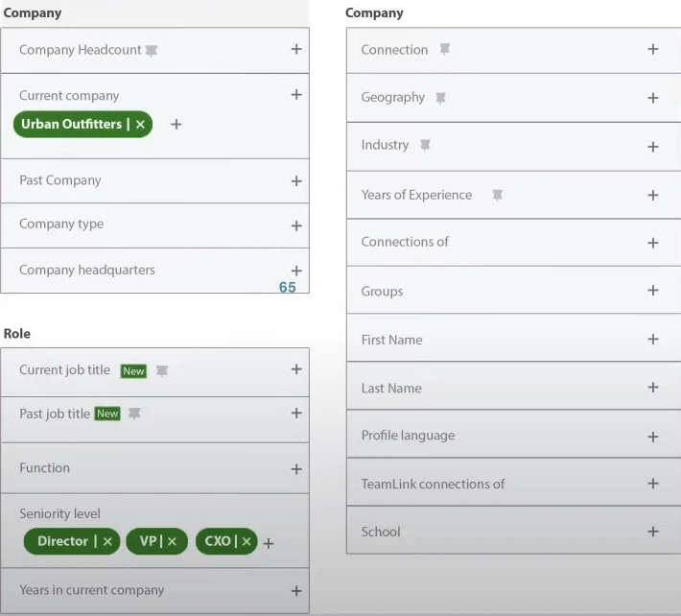
Task: Expand the First Name filter
Action: point(653,339)
